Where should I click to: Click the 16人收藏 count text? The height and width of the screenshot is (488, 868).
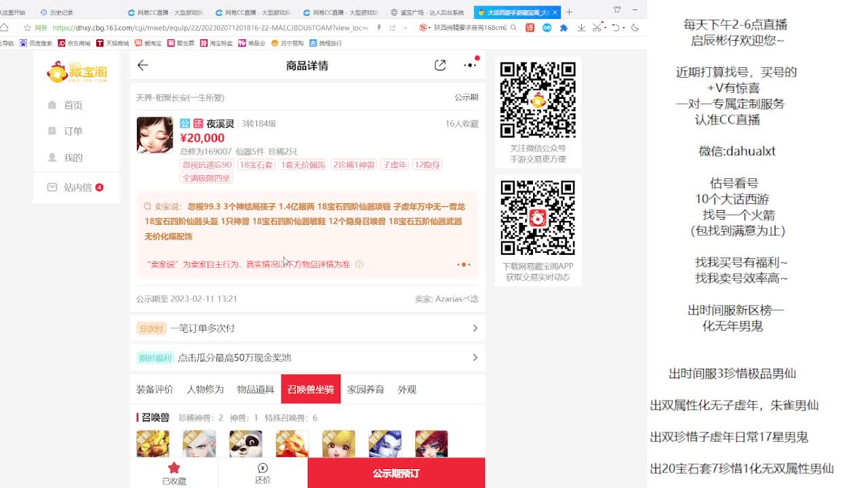click(462, 124)
